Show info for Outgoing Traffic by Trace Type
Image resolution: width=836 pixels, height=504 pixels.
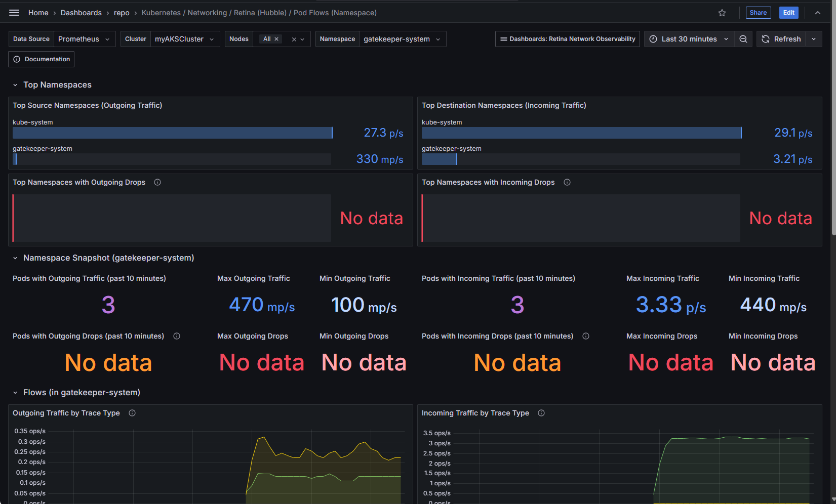click(x=132, y=413)
